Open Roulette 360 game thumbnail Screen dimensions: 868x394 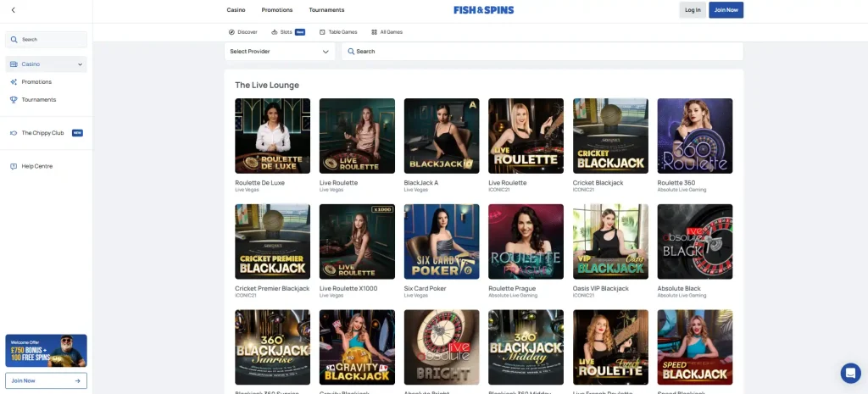coord(695,136)
